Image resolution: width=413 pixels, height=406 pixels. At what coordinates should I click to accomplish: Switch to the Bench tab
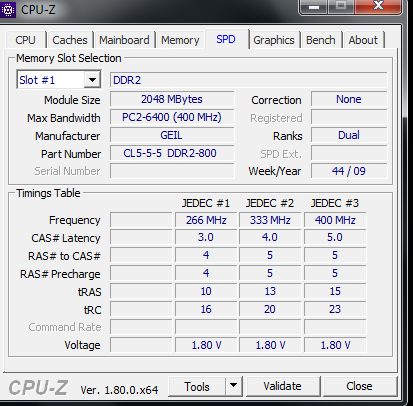321,40
